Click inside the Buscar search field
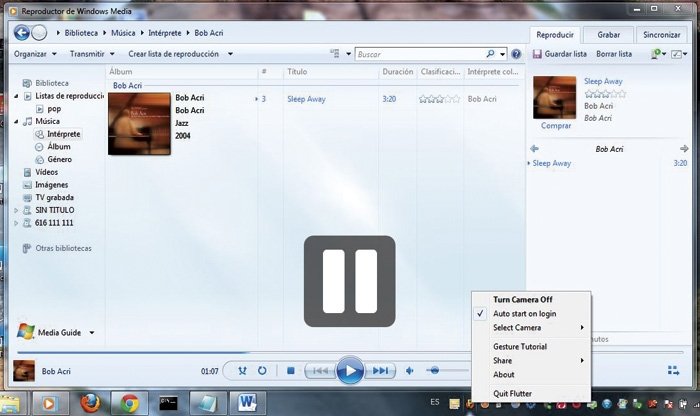This screenshot has width=700, height=416. 420,54
